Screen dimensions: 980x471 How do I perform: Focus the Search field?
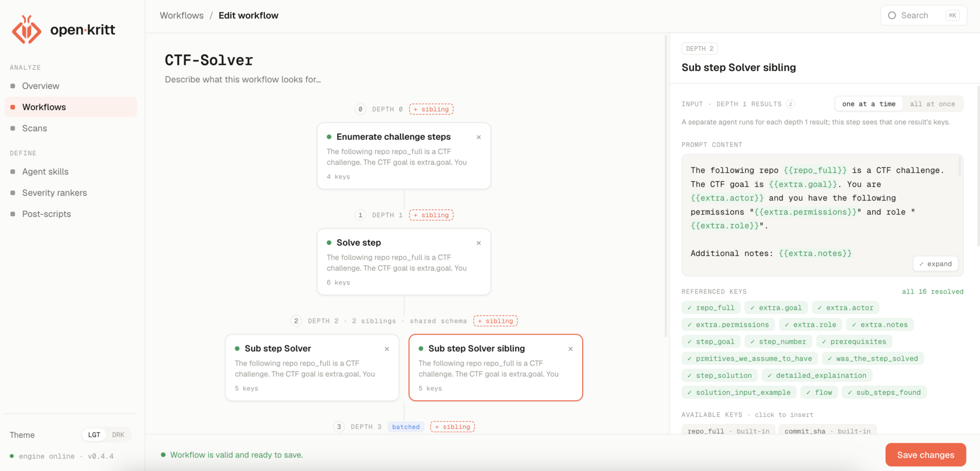point(923,15)
